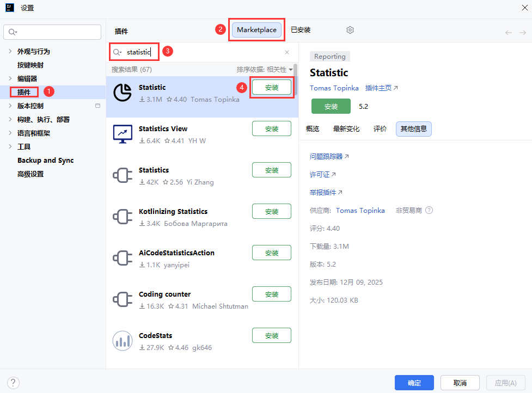
Task: Open the Tomas Topinka author link
Action: 334,88
